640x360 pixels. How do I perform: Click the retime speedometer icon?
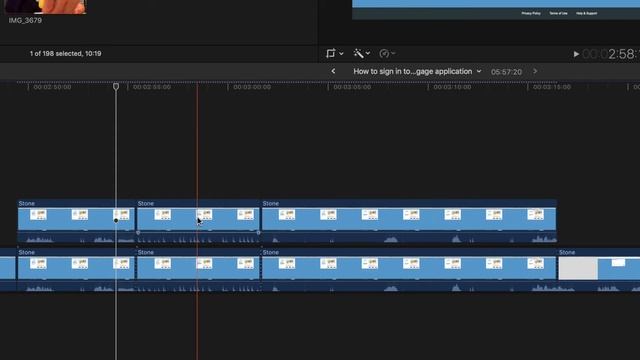[384, 53]
